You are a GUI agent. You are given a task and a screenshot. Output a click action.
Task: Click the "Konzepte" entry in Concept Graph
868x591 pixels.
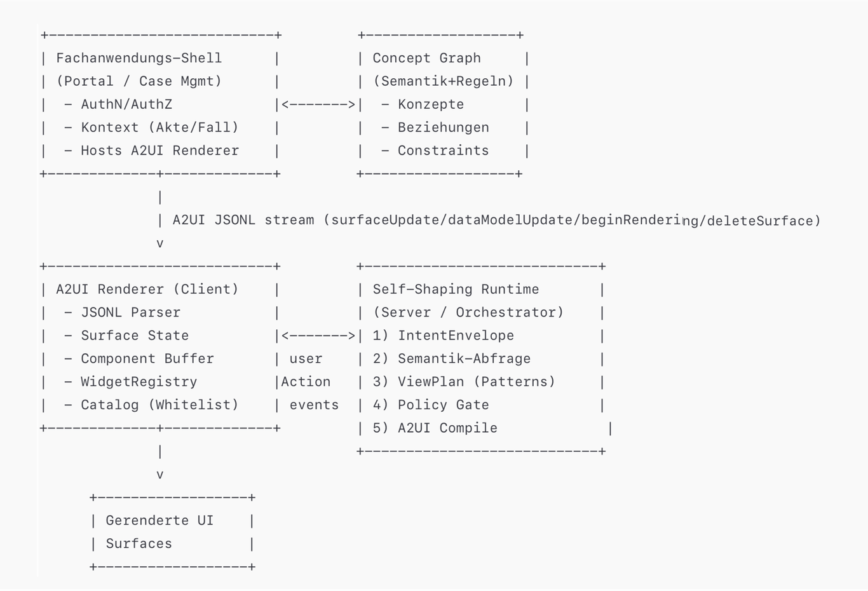(x=431, y=105)
